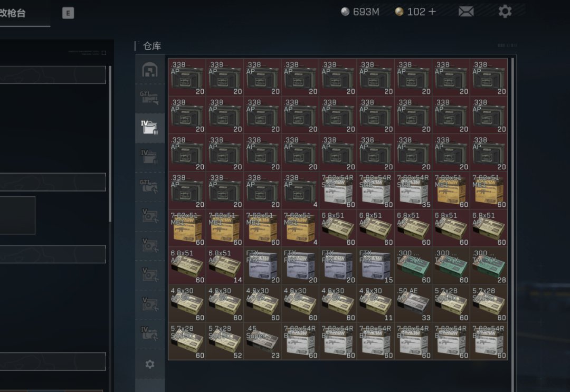The image size is (570, 392).
Task: Select the .50 AE AP ammo box
Action: coord(413,303)
